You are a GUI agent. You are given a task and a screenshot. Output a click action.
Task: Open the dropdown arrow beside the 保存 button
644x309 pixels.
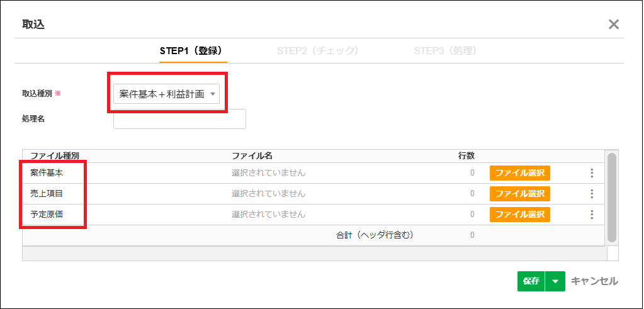coord(555,281)
